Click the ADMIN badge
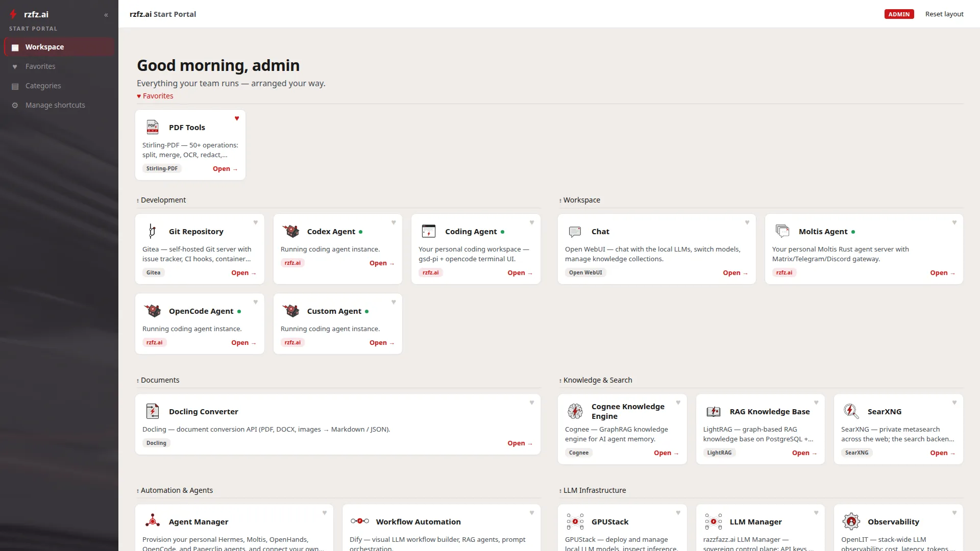 [x=899, y=14]
